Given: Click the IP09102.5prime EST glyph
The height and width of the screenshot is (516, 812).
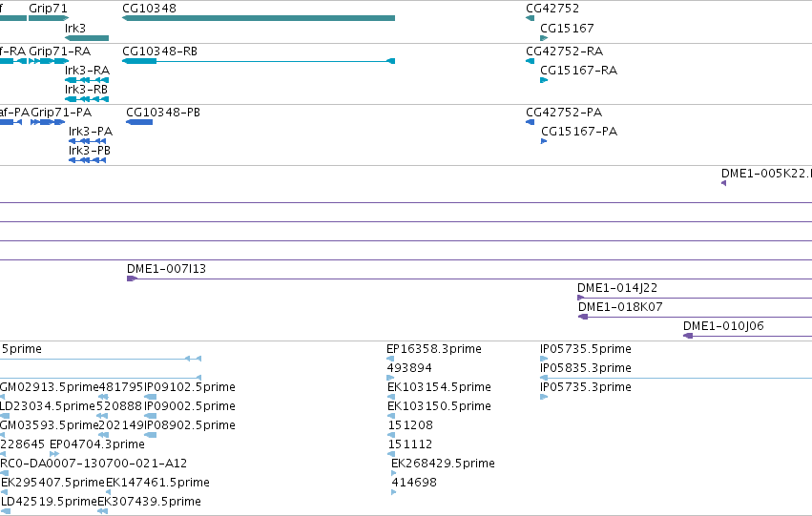Looking at the screenshot, I should (x=150, y=397).
